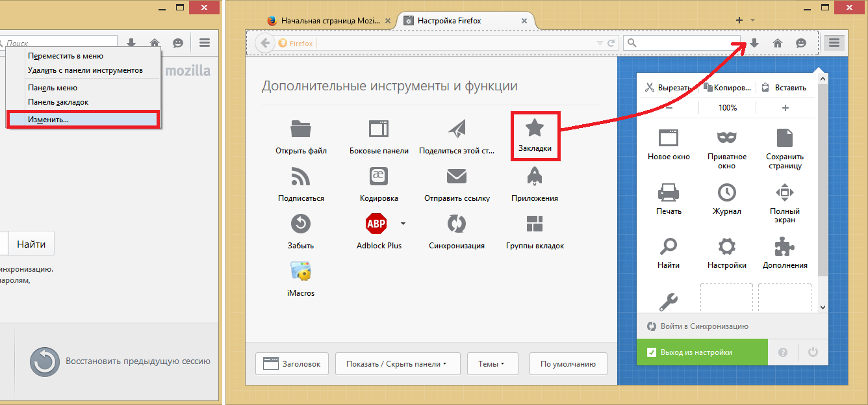Click the Приватное окно mask icon
The width and height of the screenshot is (868, 405).
click(x=726, y=138)
